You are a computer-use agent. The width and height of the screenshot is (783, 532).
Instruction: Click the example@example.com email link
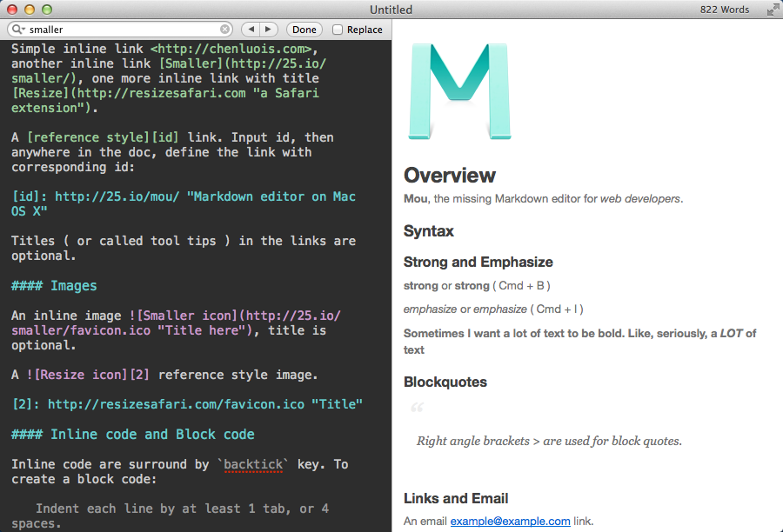coord(510,521)
